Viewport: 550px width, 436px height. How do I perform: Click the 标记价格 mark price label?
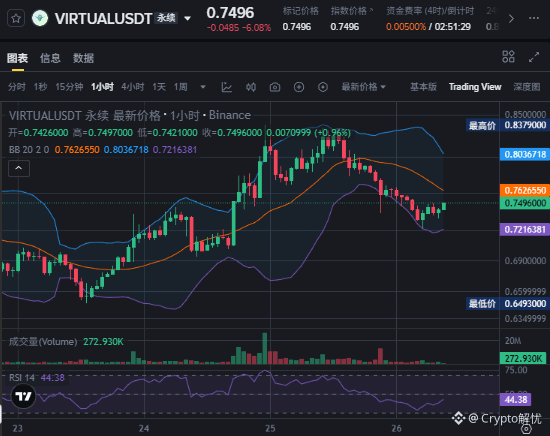point(301,11)
